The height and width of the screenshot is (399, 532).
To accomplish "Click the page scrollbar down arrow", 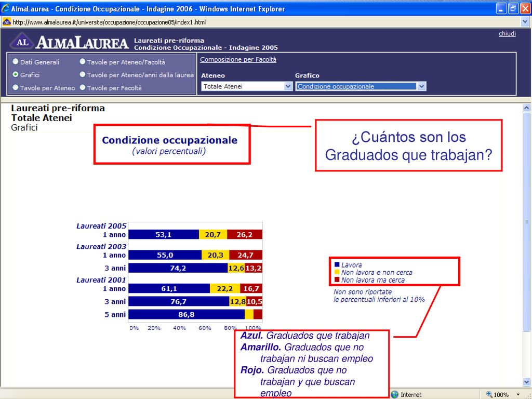I will [x=526, y=382].
